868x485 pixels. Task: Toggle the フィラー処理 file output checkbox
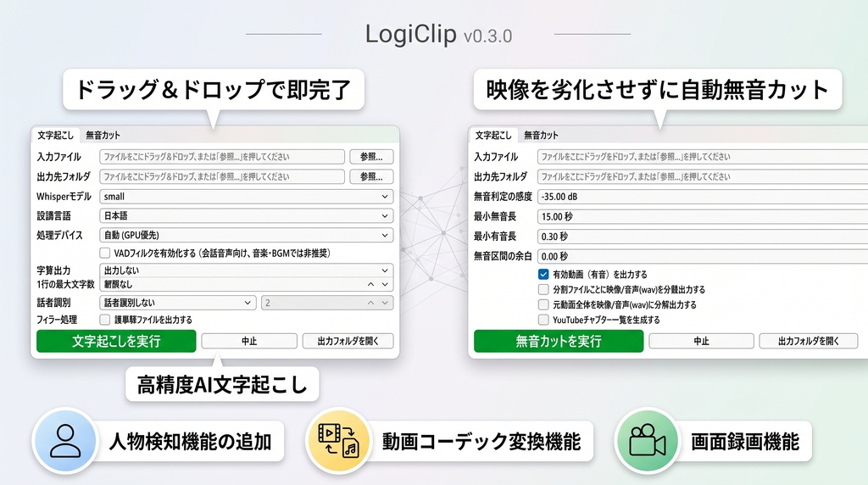coord(104,320)
